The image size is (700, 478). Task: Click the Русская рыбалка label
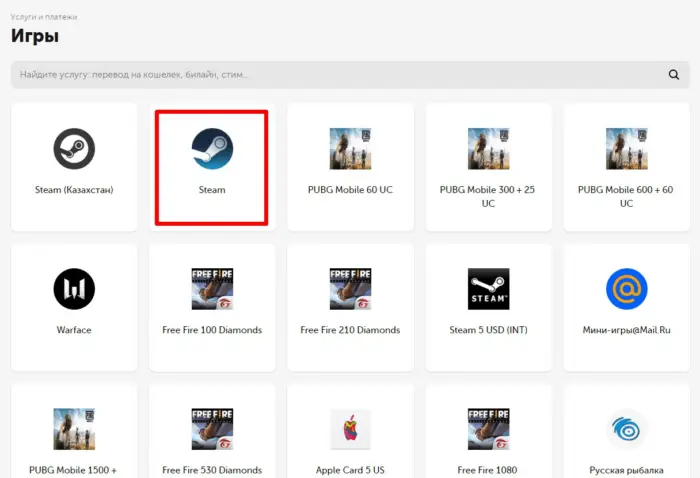[x=626, y=470]
